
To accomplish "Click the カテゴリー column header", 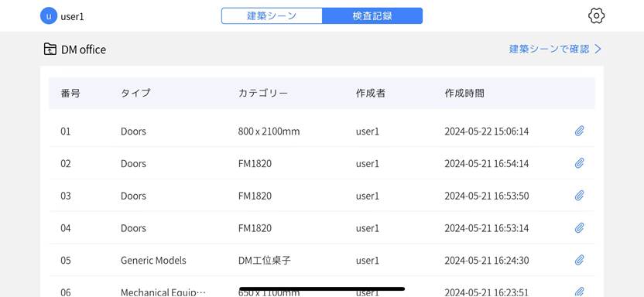I will click(263, 93).
